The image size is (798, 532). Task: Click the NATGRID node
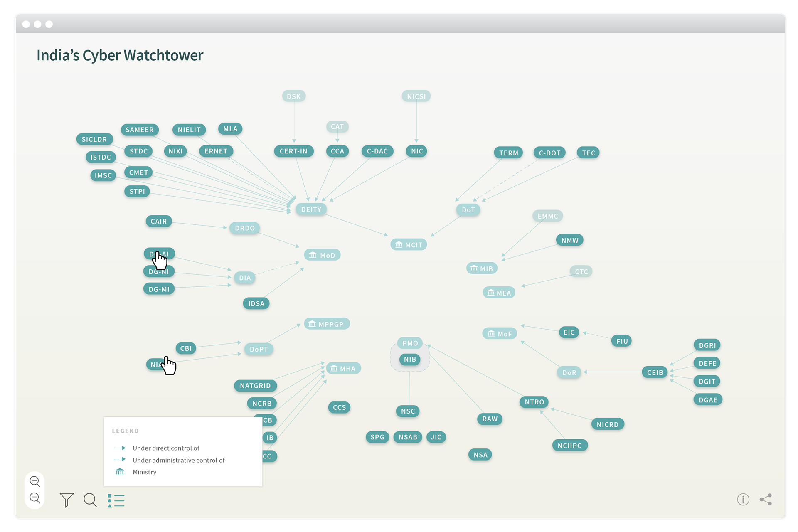click(x=255, y=386)
